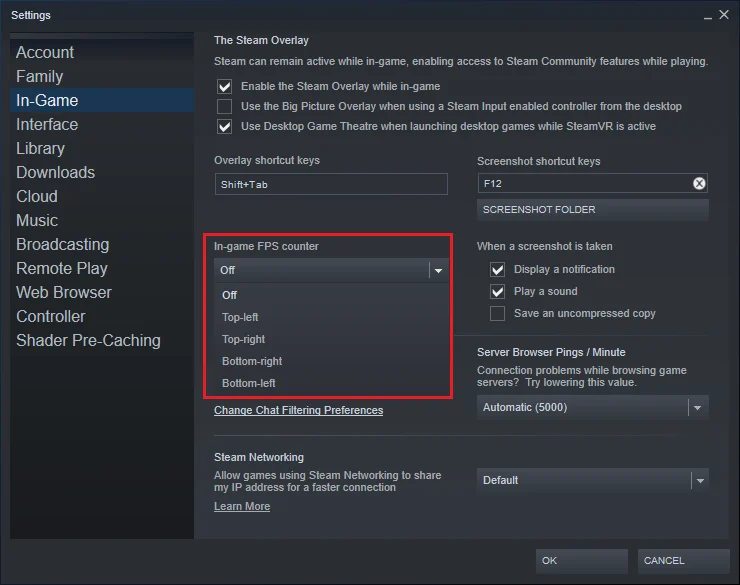Open Remote Play settings section

pos(102,268)
